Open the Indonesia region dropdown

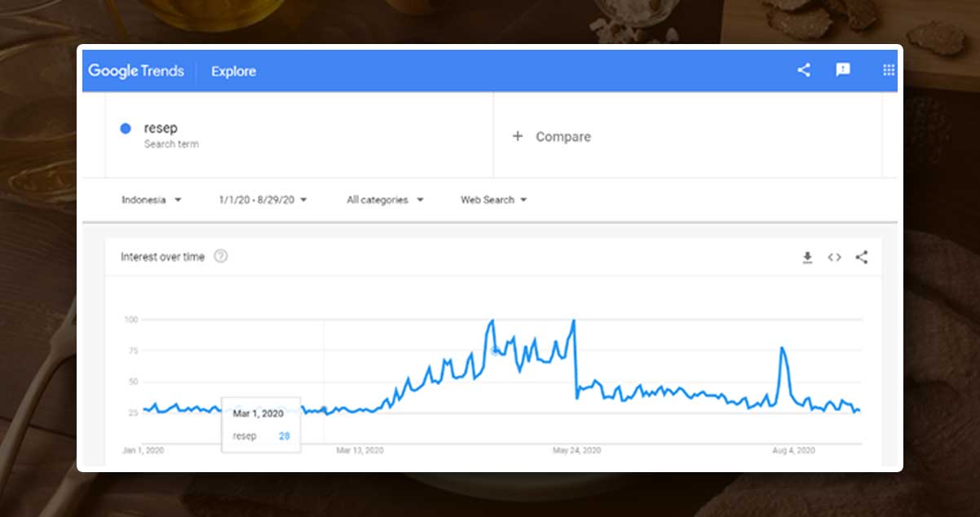coord(151,200)
